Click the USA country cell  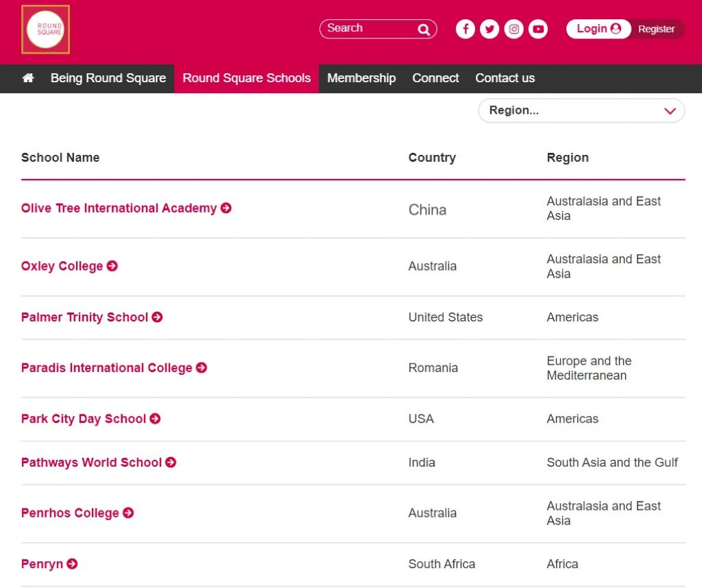point(421,419)
